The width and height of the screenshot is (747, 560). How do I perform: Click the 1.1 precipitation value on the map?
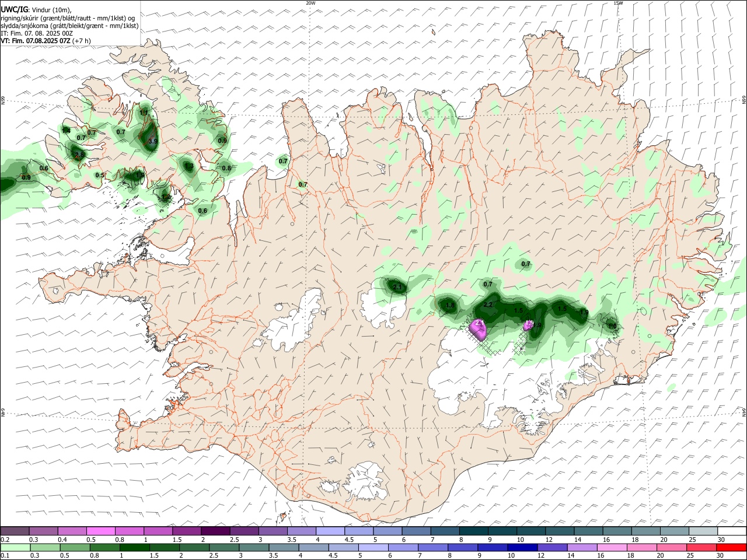pos(144,113)
